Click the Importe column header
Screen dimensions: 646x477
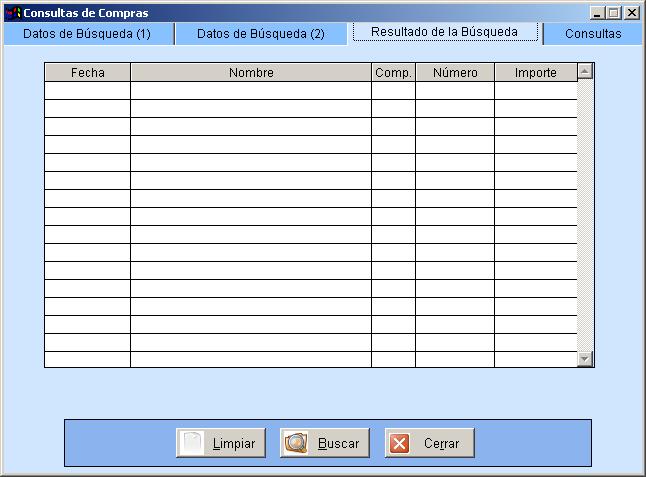pyautogui.click(x=535, y=73)
